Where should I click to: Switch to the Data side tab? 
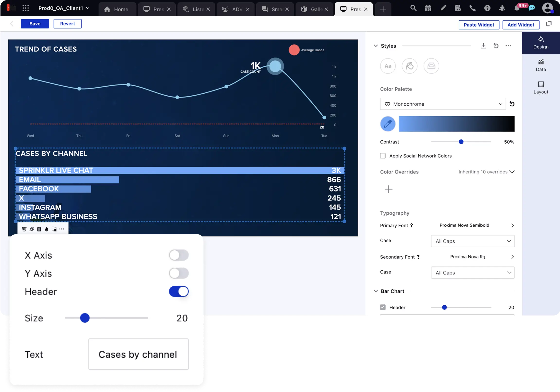541,65
